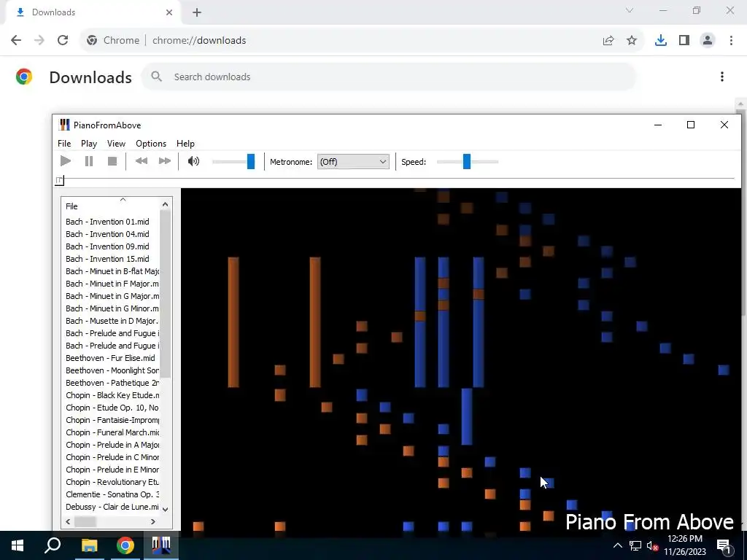This screenshot has height=560, width=747.
Task: Select Debussy - Clair de Lune file
Action: tap(111, 506)
